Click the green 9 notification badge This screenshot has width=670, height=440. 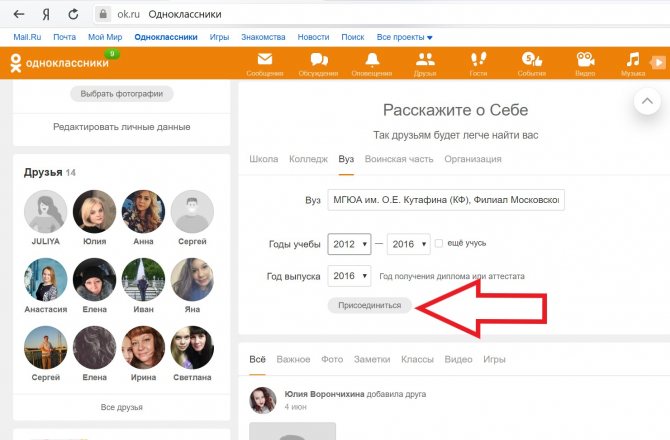click(x=112, y=54)
